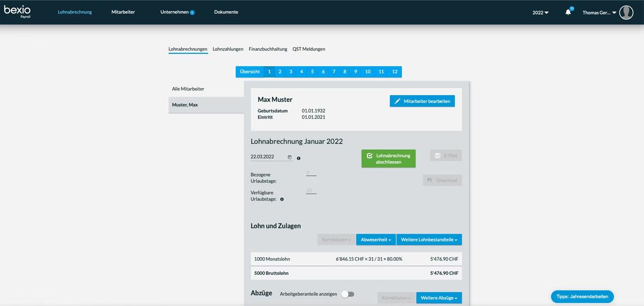
Task: Select Alle Mitarbeiter in the sidebar
Action: point(188,89)
